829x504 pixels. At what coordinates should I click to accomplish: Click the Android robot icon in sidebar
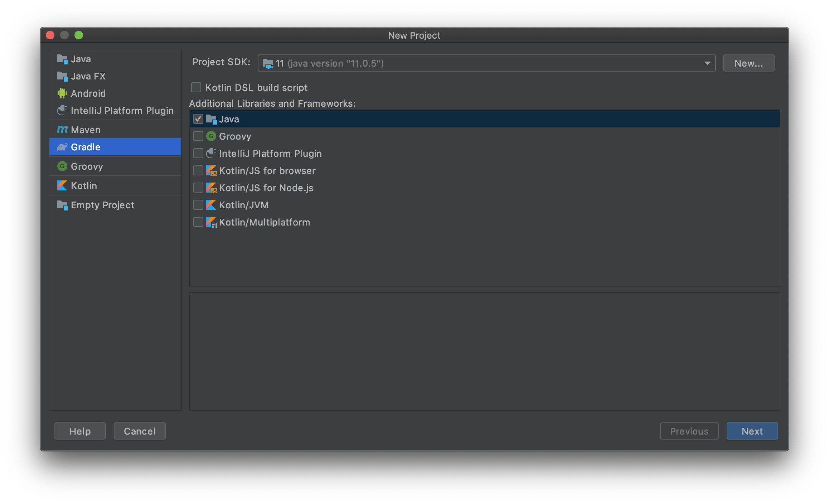click(x=62, y=93)
